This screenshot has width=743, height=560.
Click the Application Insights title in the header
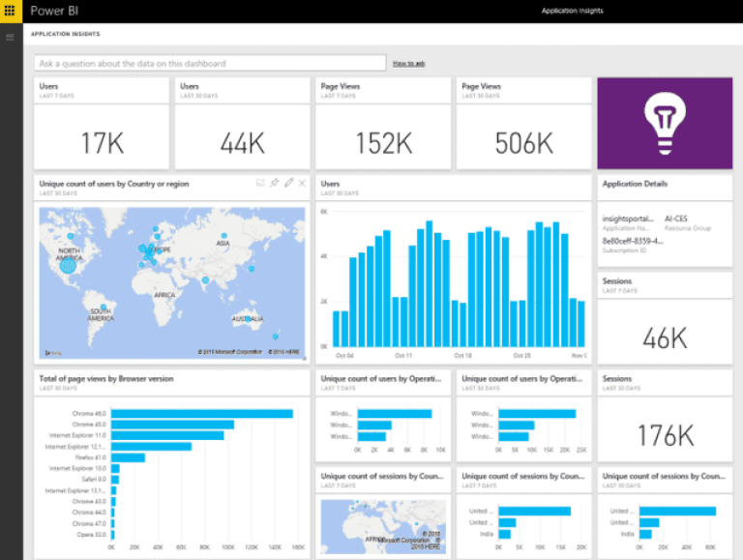(572, 12)
